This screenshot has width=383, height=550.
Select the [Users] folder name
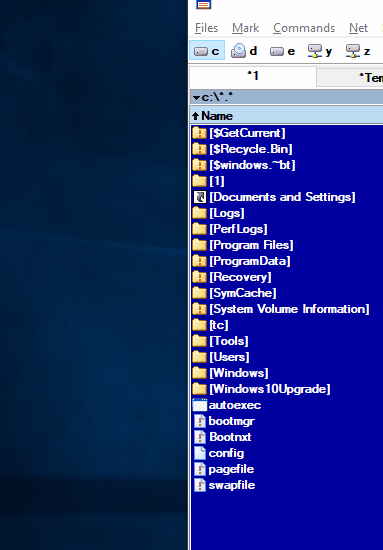[229, 357]
